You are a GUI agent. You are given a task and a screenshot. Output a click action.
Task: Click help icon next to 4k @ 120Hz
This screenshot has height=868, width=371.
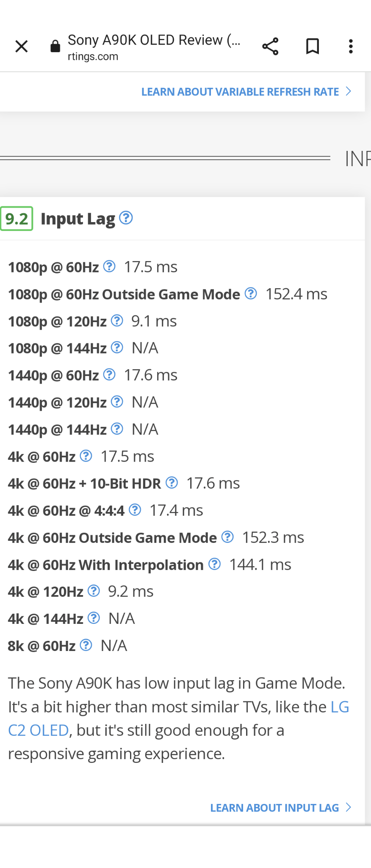(x=94, y=591)
